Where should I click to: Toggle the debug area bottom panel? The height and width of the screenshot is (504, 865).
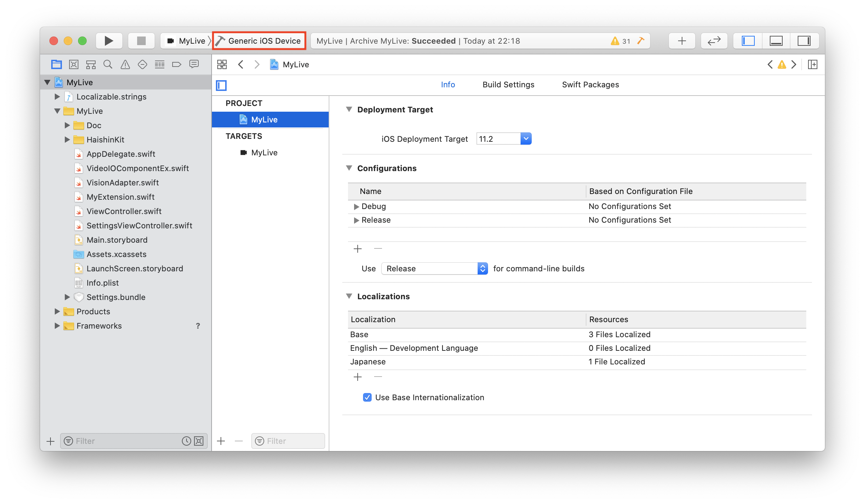(776, 41)
